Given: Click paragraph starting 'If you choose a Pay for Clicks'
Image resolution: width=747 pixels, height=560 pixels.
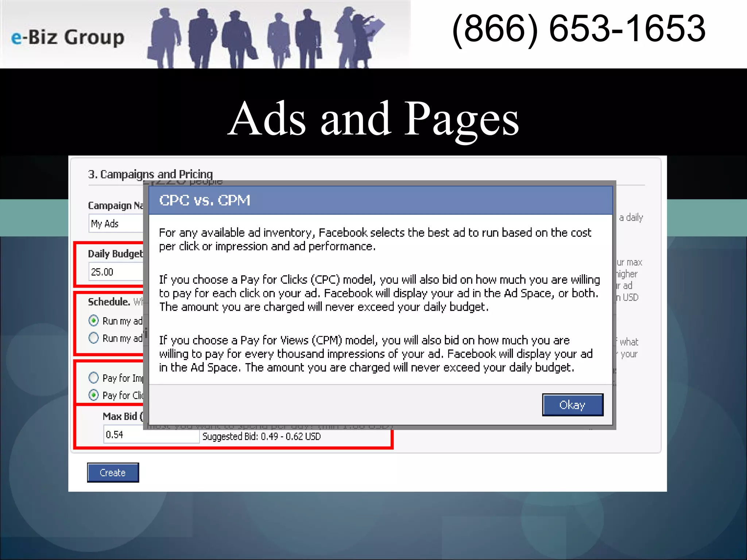Looking at the screenshot, I should (379, 293).
